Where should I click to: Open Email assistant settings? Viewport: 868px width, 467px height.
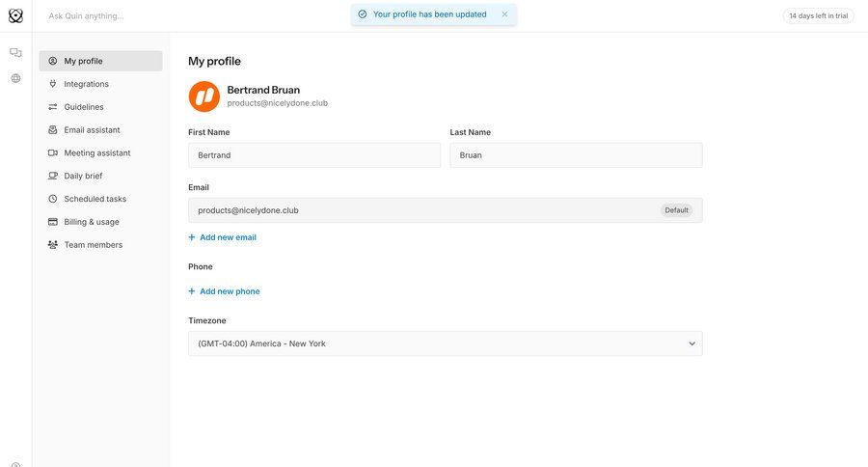(92, 130)
